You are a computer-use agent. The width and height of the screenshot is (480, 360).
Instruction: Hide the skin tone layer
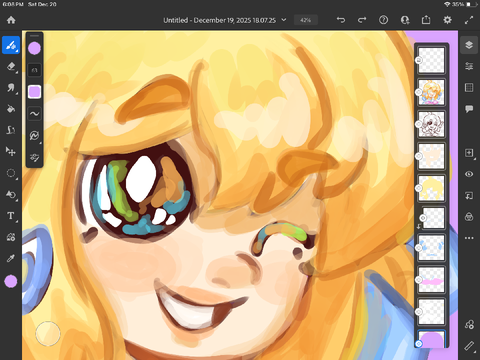click(x=419, y=156)
